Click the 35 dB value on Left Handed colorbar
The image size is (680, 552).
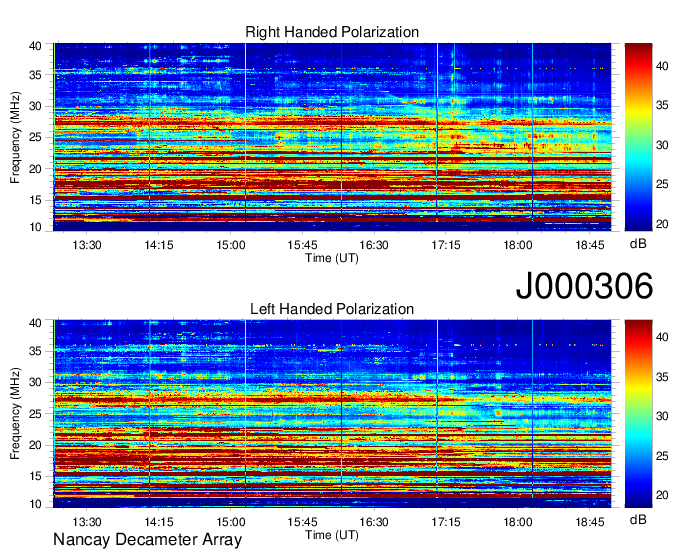pyautogui.click(x=662, y=377)
